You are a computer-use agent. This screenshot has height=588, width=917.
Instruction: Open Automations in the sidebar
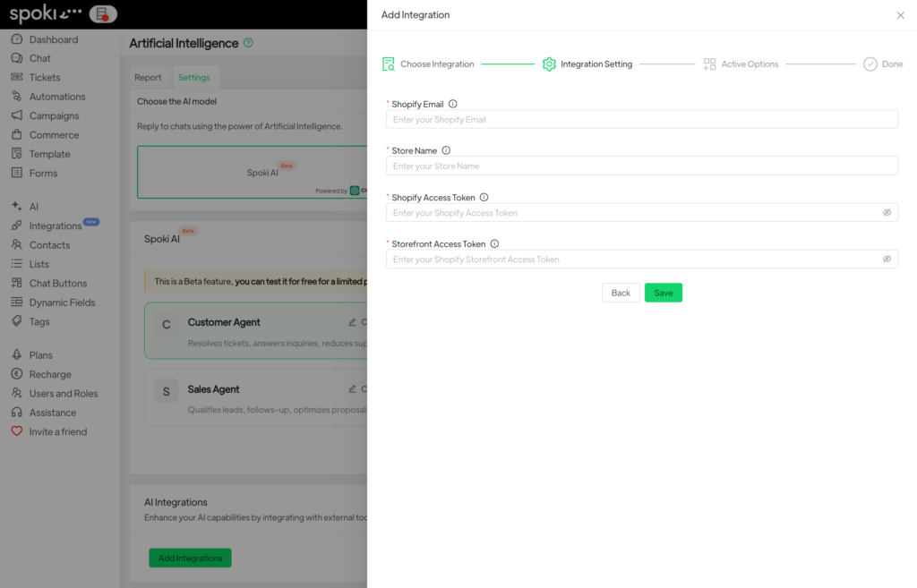tap(57, 97)
